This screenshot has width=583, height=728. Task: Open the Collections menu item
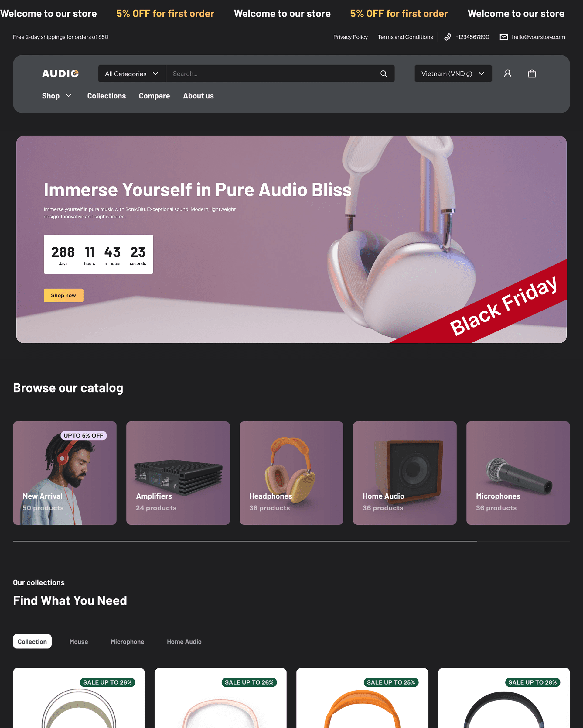click(x=107, y=96)
